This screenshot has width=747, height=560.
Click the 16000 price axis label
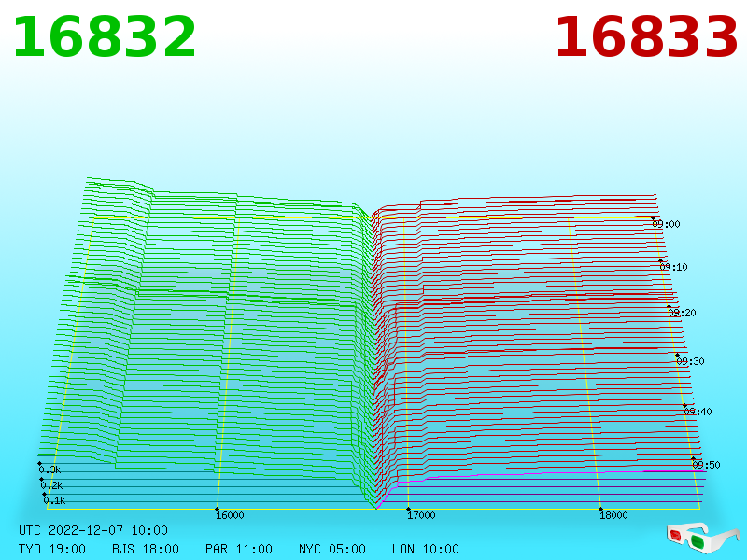(x=230, y=515)
